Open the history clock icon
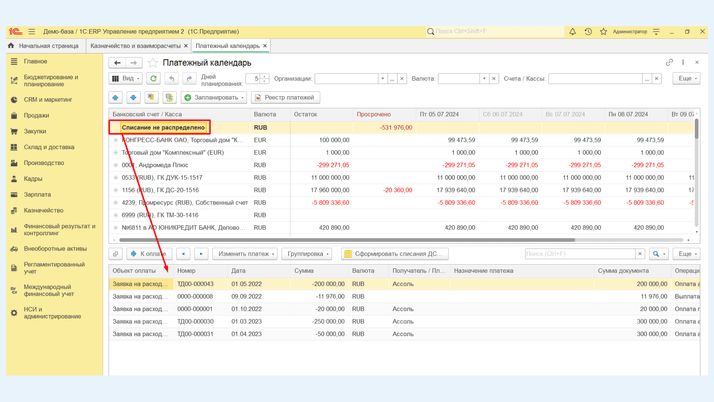This screenshot has width=714, height=402. click(x=588, y=32)
